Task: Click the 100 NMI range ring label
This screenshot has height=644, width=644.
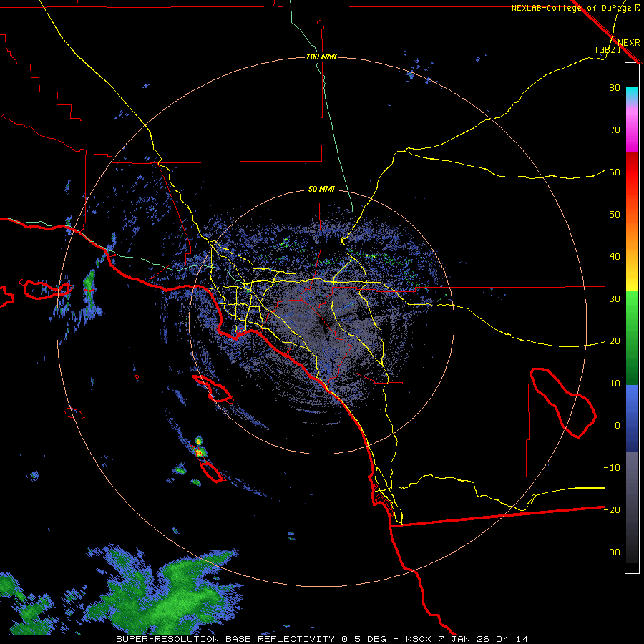Action: [321, 57]
